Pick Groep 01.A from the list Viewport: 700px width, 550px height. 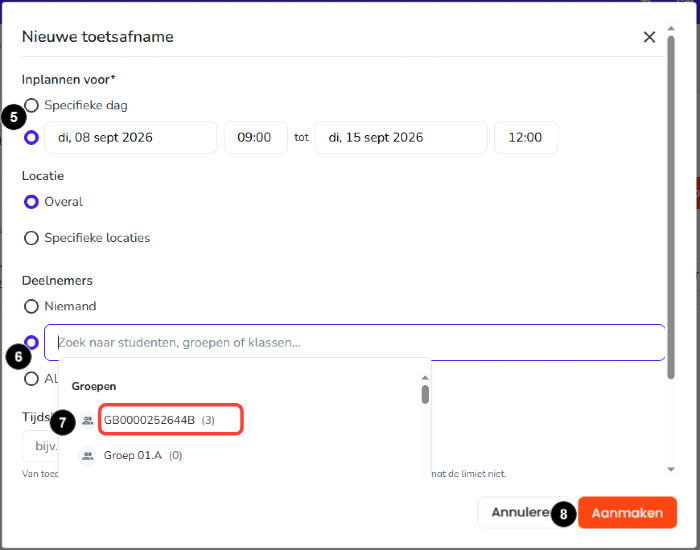pos(143,456)
